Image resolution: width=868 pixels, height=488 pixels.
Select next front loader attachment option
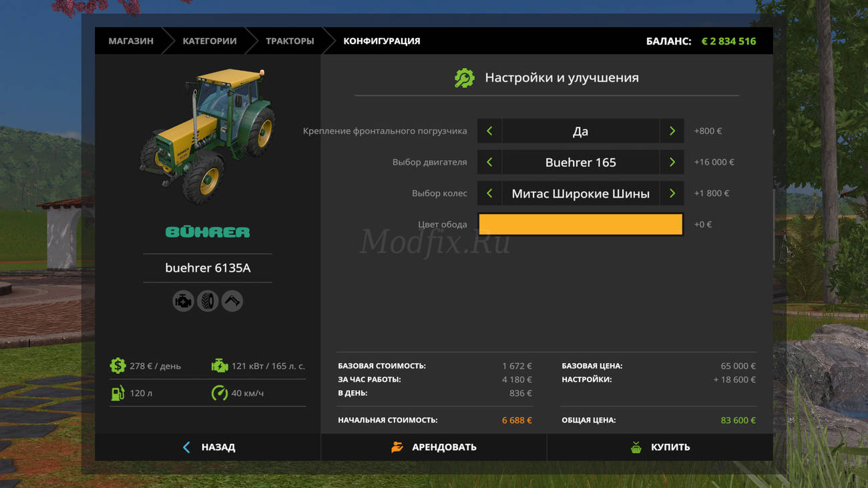click(x=672, y=131)
